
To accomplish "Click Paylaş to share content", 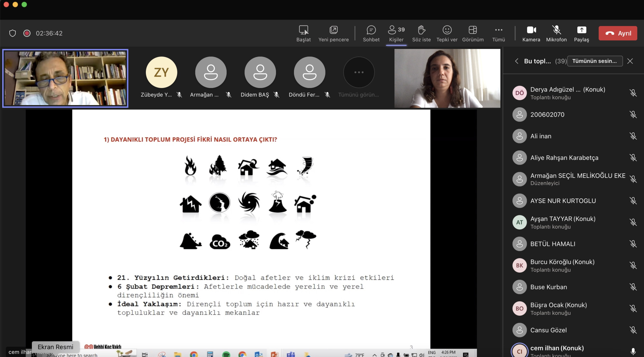I will [x=581, y=34].
